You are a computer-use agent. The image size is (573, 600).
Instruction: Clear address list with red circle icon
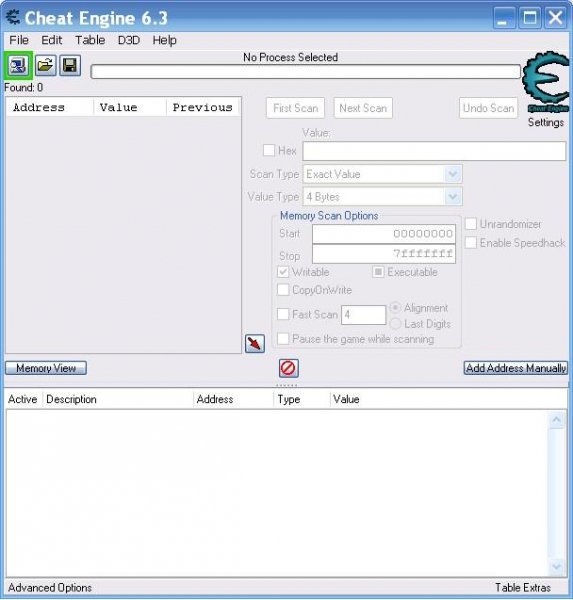[x=289, y=368]
